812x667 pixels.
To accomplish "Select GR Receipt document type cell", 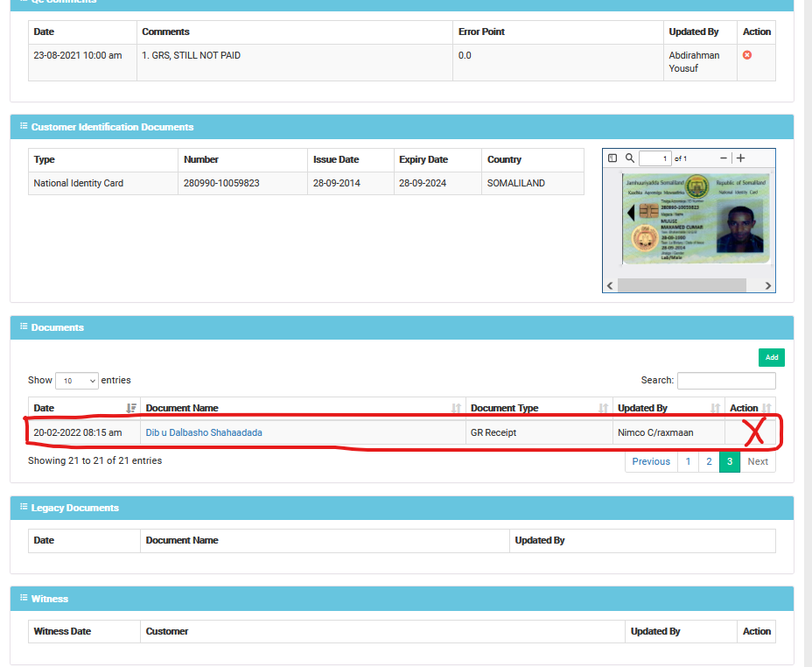I will click(539, 432).
